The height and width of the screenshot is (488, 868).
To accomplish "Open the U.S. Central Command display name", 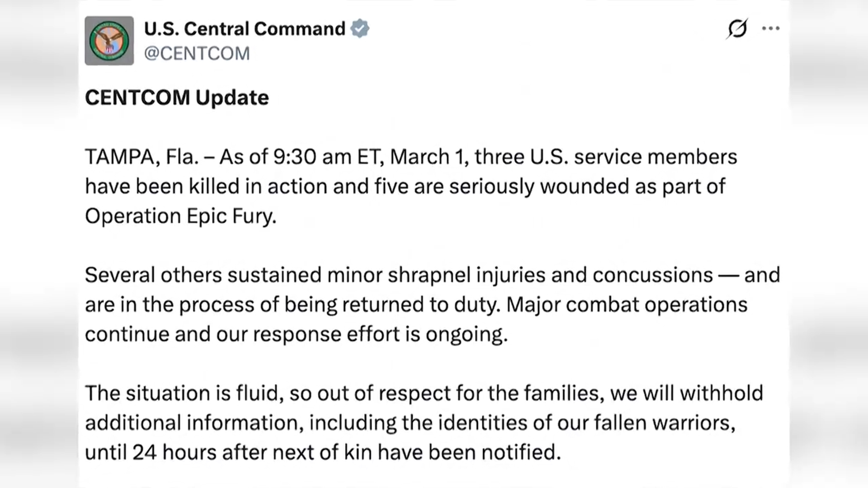I will (245, 29).
